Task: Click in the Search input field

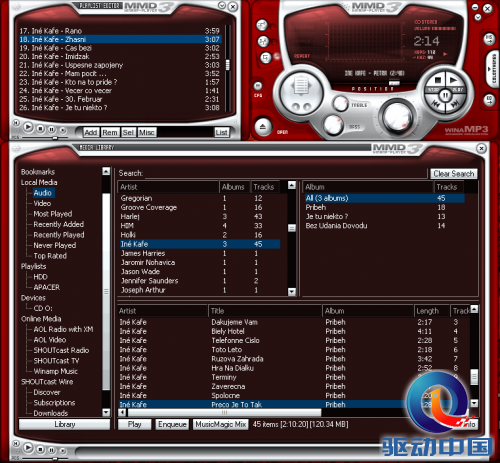Action: 286,173
